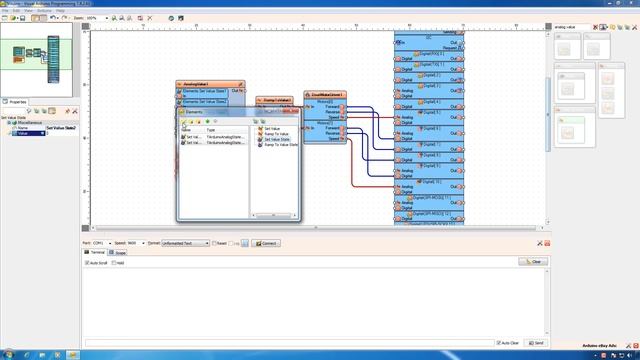Open the File menu
Screen dimensions: 640x360
5,11
